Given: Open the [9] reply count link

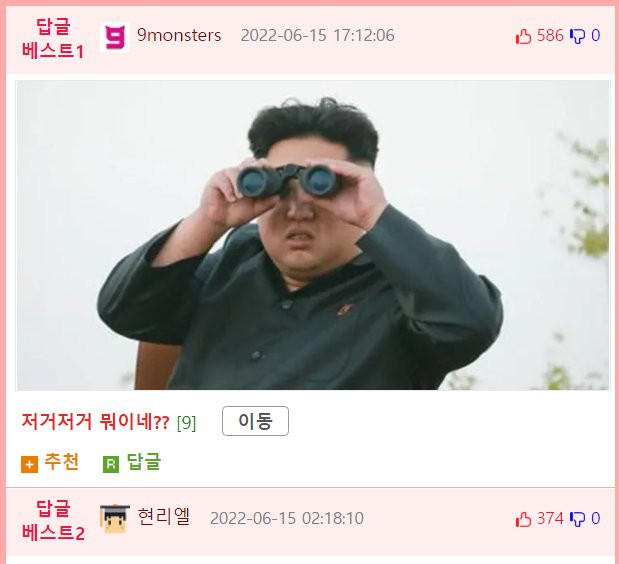Looking at the screenshot, I should click(186, 423).
